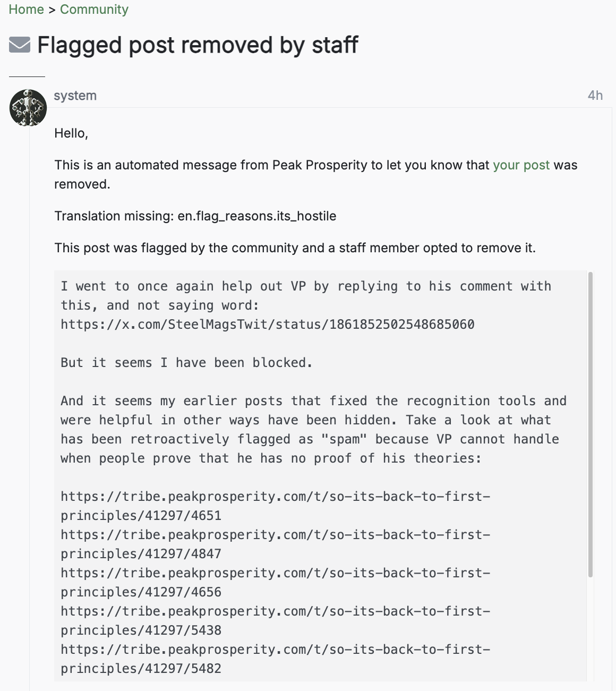Open the Community breadcrumb link
The width and height of the screenshot is (616, 691).
[x=94, y=10]
